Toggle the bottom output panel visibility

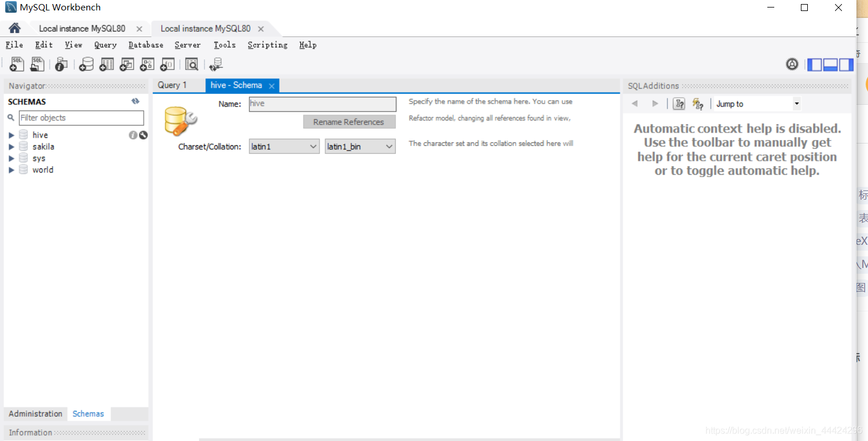(x=830, y=65)
